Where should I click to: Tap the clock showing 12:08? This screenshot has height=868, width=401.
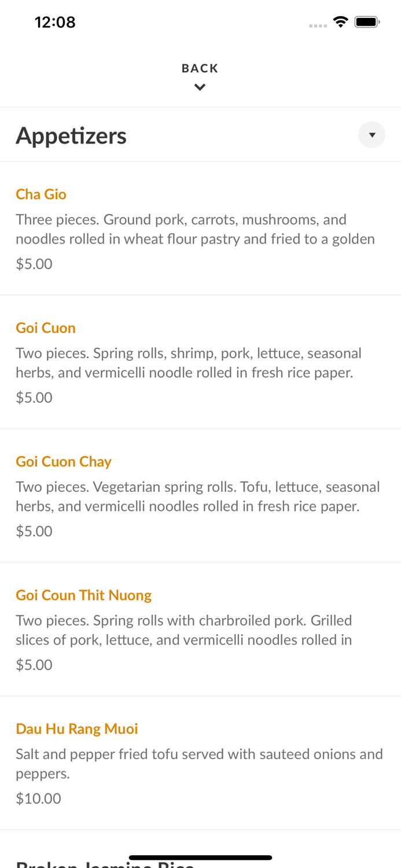point(55,22)
